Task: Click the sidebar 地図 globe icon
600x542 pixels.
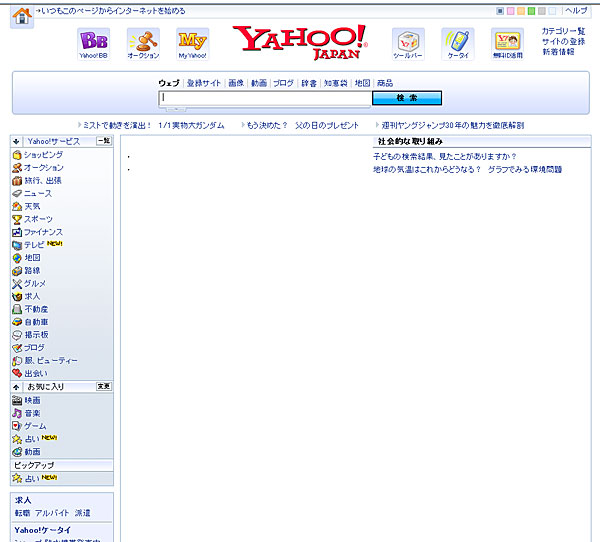Action: click(17, 258)
